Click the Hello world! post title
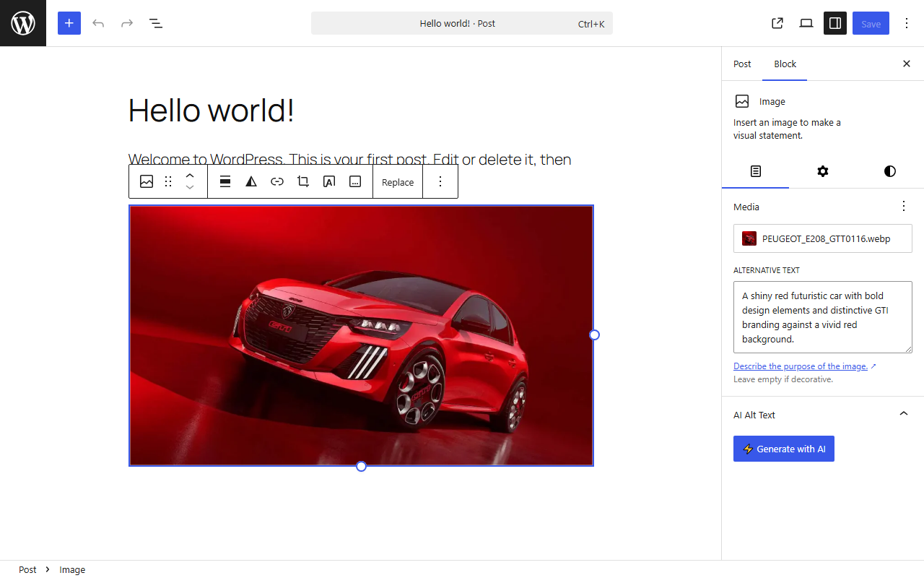The image size is (924, 578). pos(212,111)
